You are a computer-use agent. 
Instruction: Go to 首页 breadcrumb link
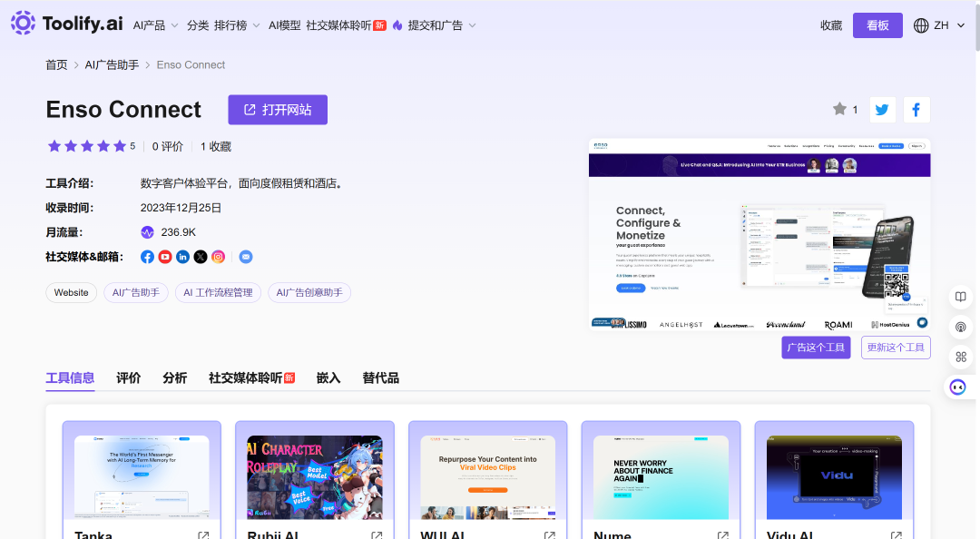pos(56,65)
